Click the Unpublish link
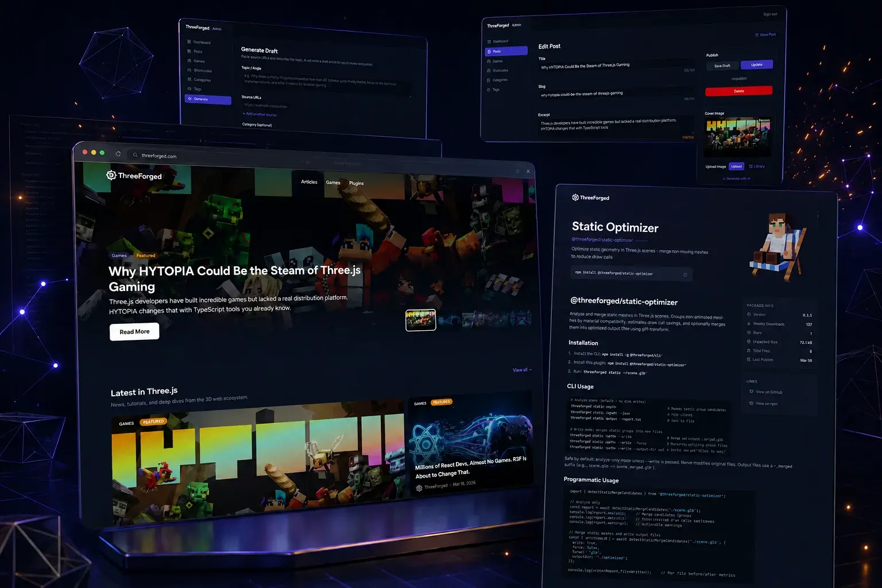The image size is (882, 588). pyautogui.click(x=739, y=79)
